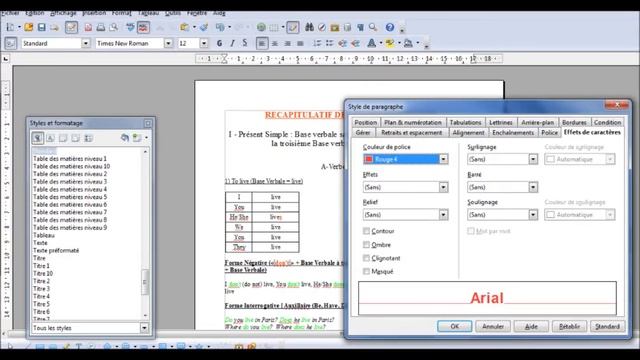
Task: Save the document with the floppy icon
Action: [42, 27]
